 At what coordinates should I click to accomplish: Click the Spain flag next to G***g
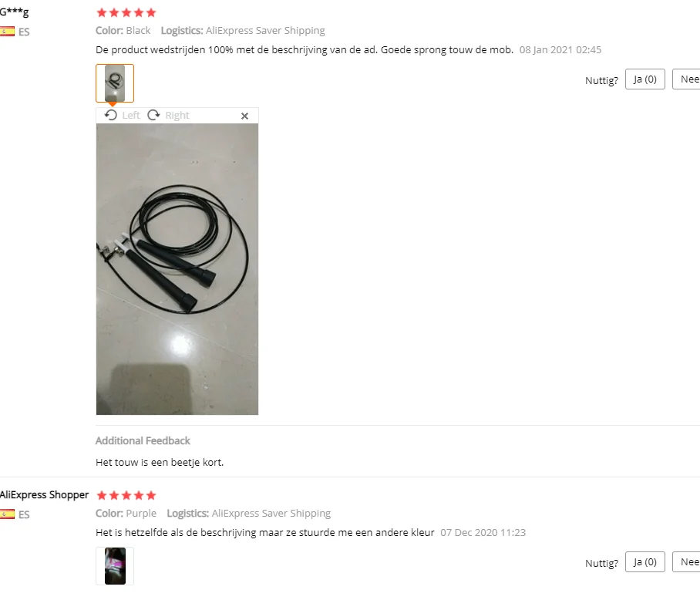coord(7,32)
